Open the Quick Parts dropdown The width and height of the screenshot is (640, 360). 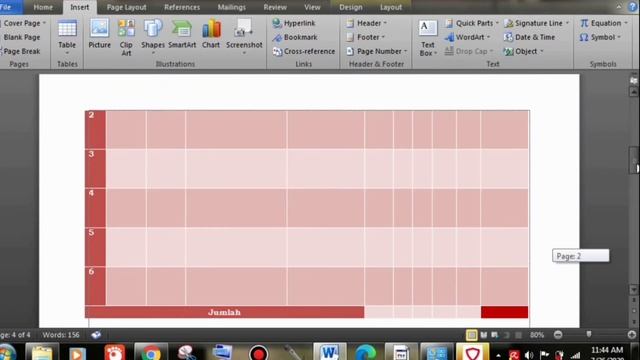pyautogui.click(x=471, y=23)
